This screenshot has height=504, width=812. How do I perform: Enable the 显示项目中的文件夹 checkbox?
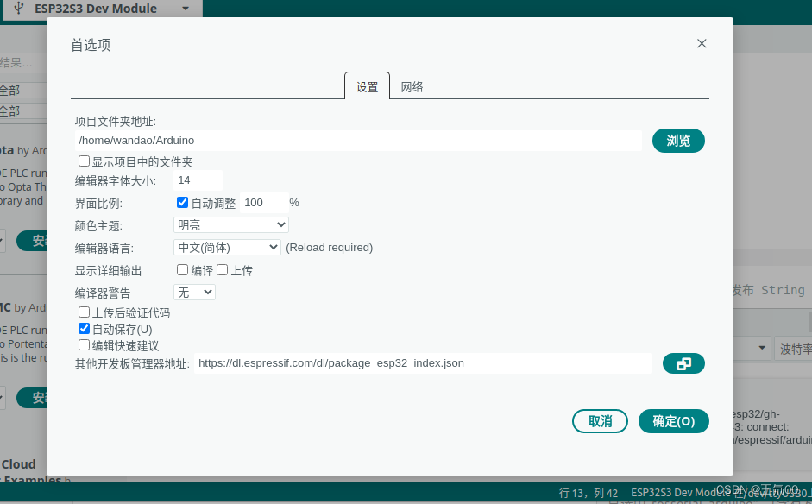[x=84, y=161]
